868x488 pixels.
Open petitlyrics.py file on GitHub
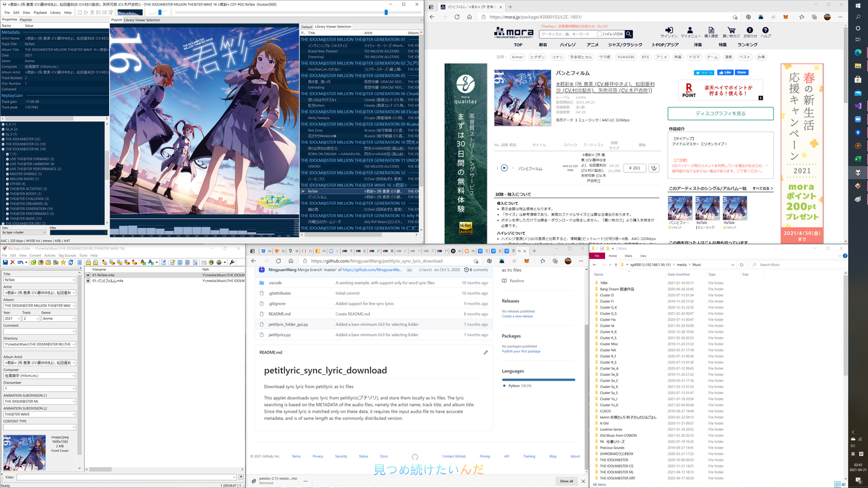(x=280, y=334)
